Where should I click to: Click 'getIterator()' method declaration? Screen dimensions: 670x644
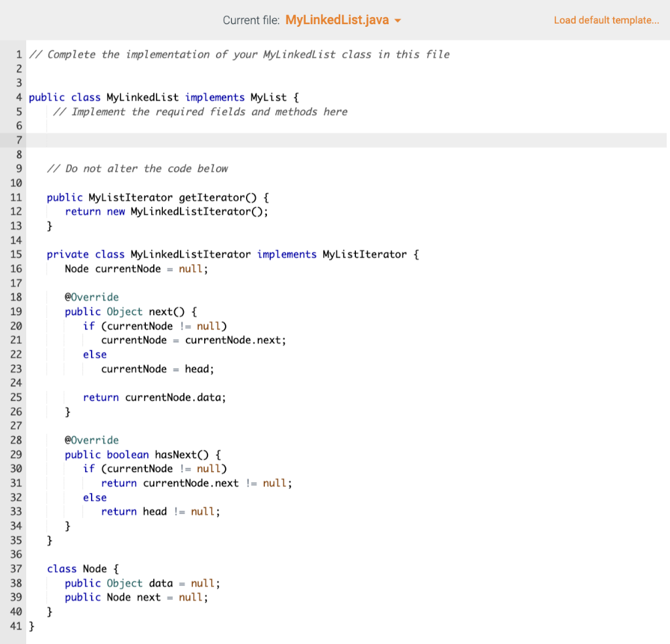(x=158, y=197)
